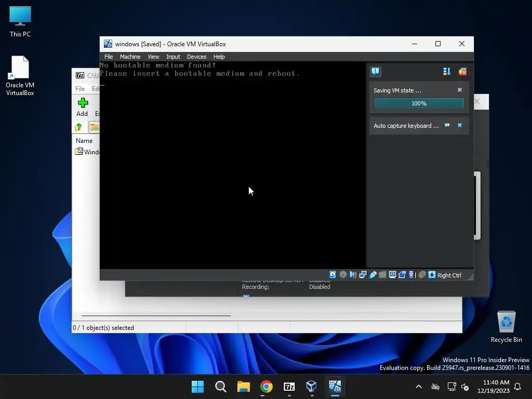This screenshot has height=399, width=532.
Task: Click inside the VM screen showing No bootable medium
Action: pyautogui.click(x=233, y=165)
